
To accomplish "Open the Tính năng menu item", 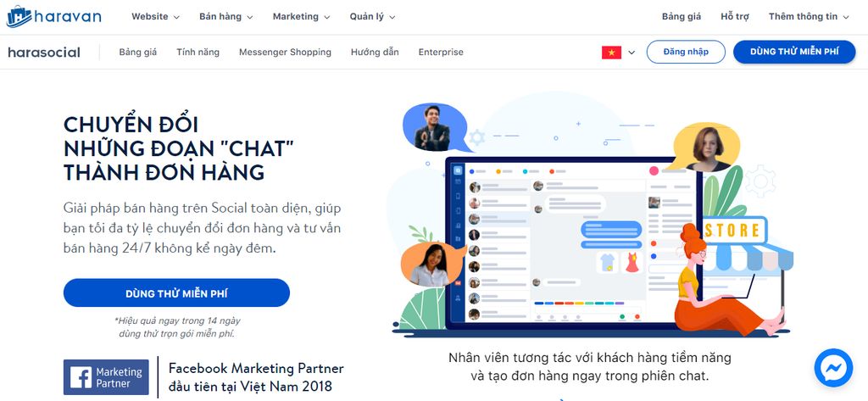I will (198, 52).
